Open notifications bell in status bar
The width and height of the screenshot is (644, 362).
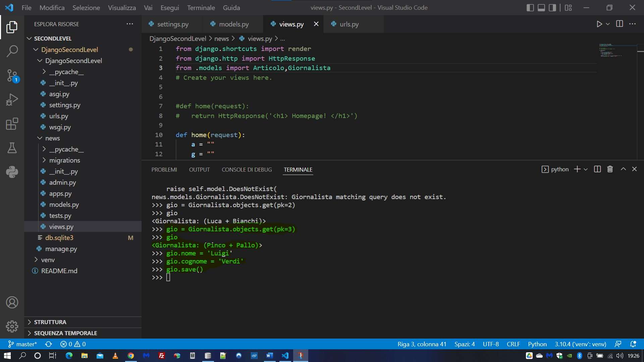pyautogui.click(x=633, y=344)
